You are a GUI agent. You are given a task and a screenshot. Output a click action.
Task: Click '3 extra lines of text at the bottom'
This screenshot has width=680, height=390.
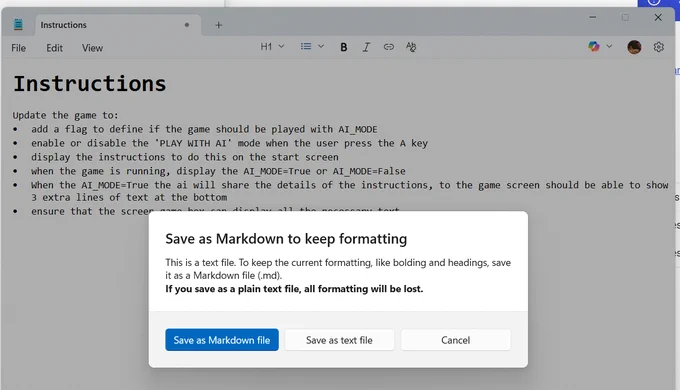[x=129, y=197]
